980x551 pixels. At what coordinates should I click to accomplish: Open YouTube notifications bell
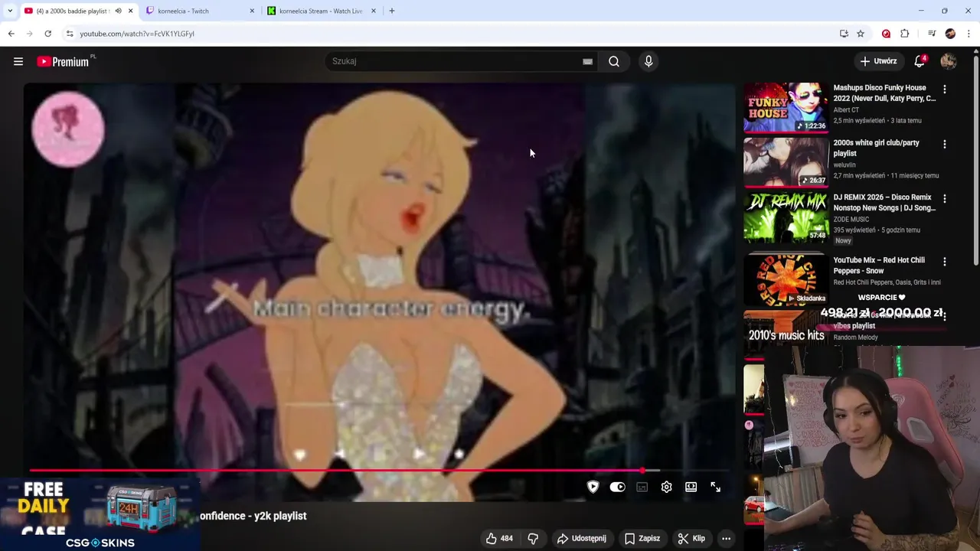pyautogui.click(x=920, y=61)
